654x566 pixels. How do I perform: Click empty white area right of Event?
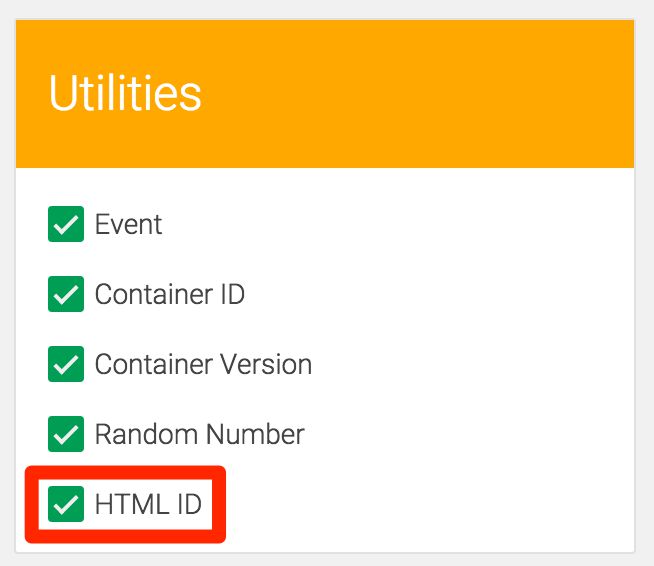click(396, 224)
